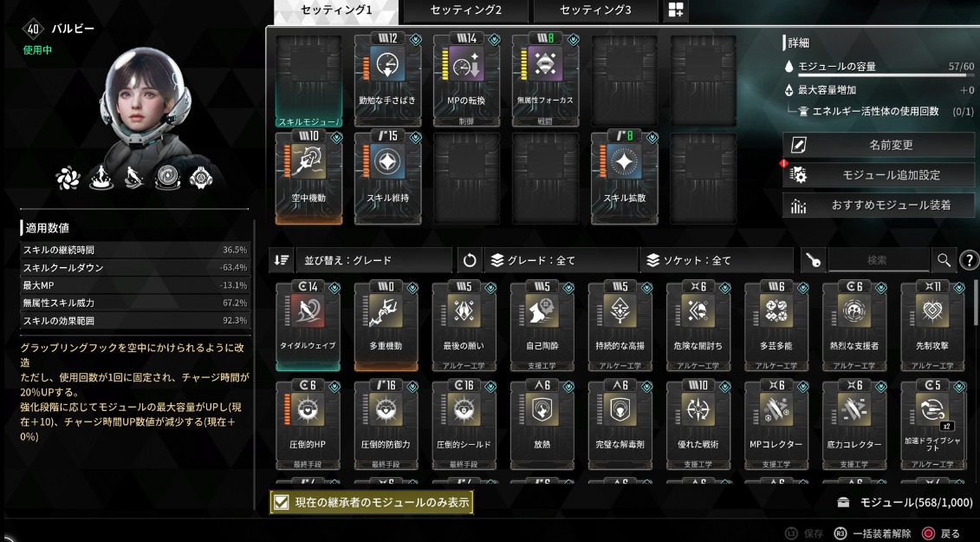Click the circular reset filter icon
This screenshot has width=980, height=542.
click(x=470, y=260)
